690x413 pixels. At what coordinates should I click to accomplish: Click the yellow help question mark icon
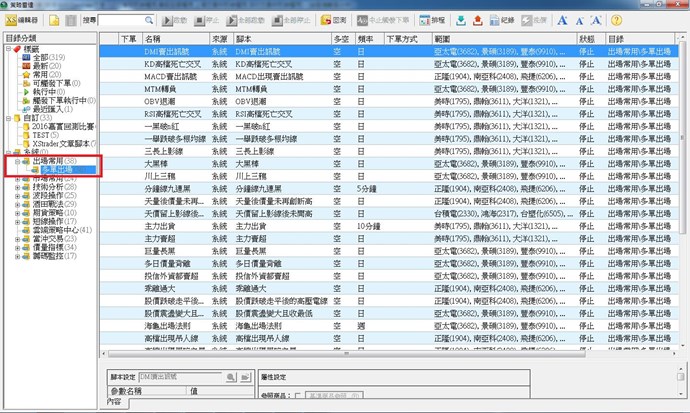point(672,19)
